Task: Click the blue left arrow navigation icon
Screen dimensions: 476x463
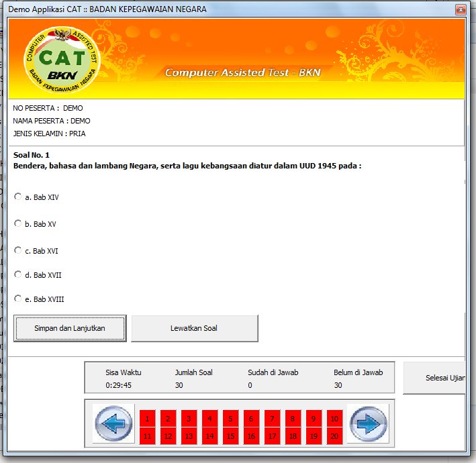Action: pos(113,424)
